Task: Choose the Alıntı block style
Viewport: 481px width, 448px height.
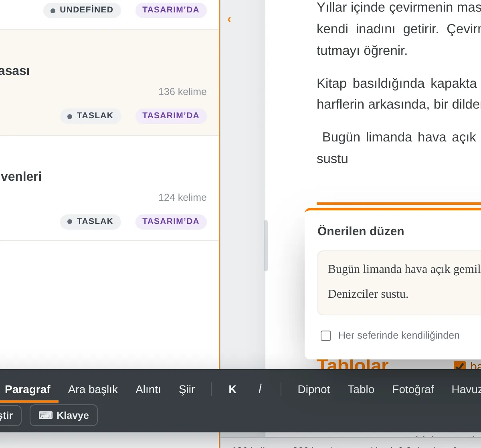Action: click(x=148, y=389)
